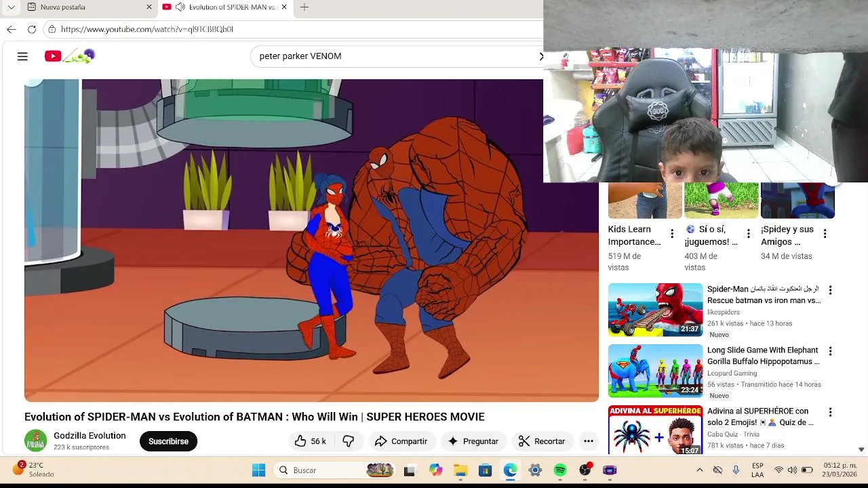This screenshot has height=488, width=868.
Task: Click the Preguntar button
Action: pos(473,441)
